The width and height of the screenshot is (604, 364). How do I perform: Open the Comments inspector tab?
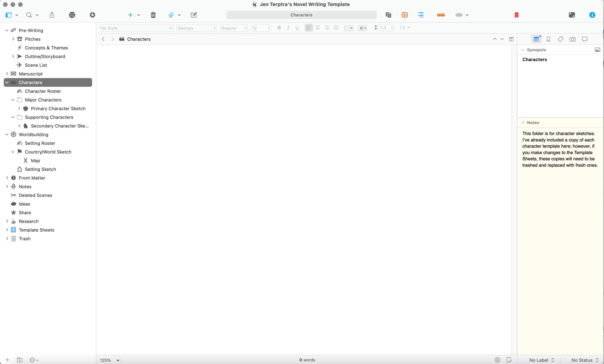coord(585,39)
